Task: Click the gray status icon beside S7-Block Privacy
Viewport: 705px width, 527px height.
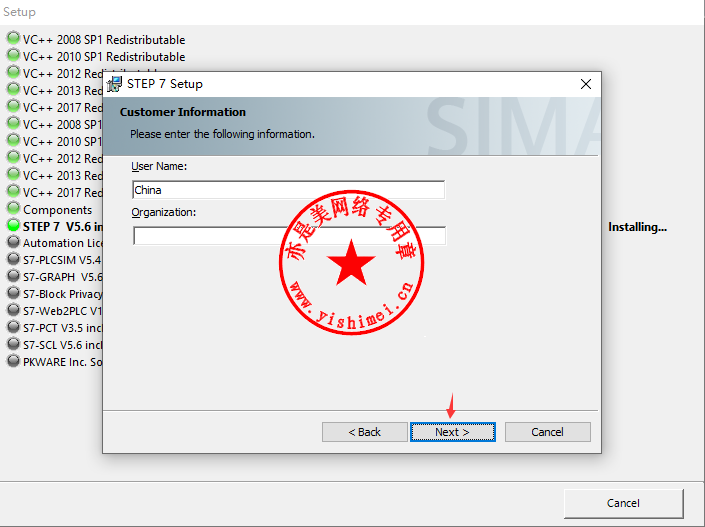Action: tap(13, 293)
